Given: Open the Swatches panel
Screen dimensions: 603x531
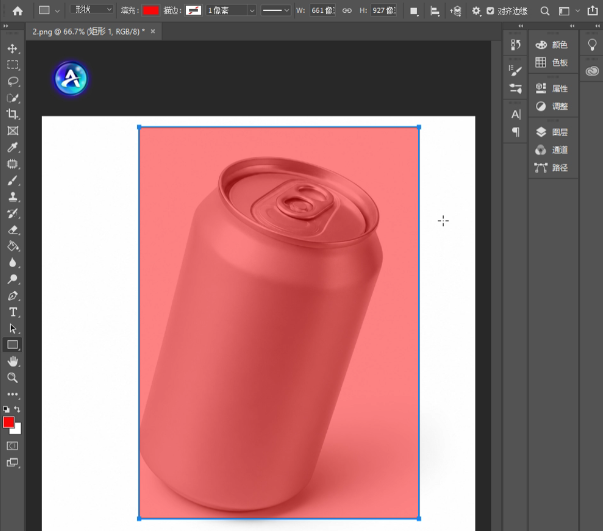Looking at the screenshot, I should (552, 62).
